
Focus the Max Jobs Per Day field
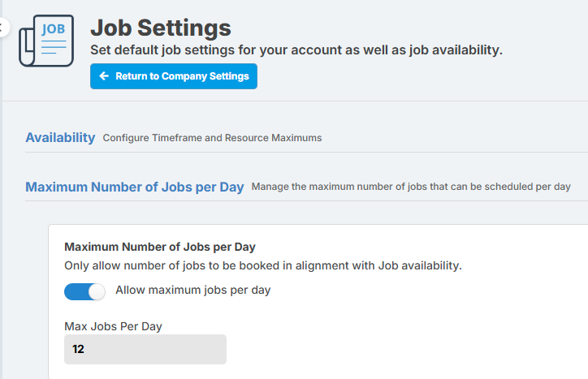[145, 349]
